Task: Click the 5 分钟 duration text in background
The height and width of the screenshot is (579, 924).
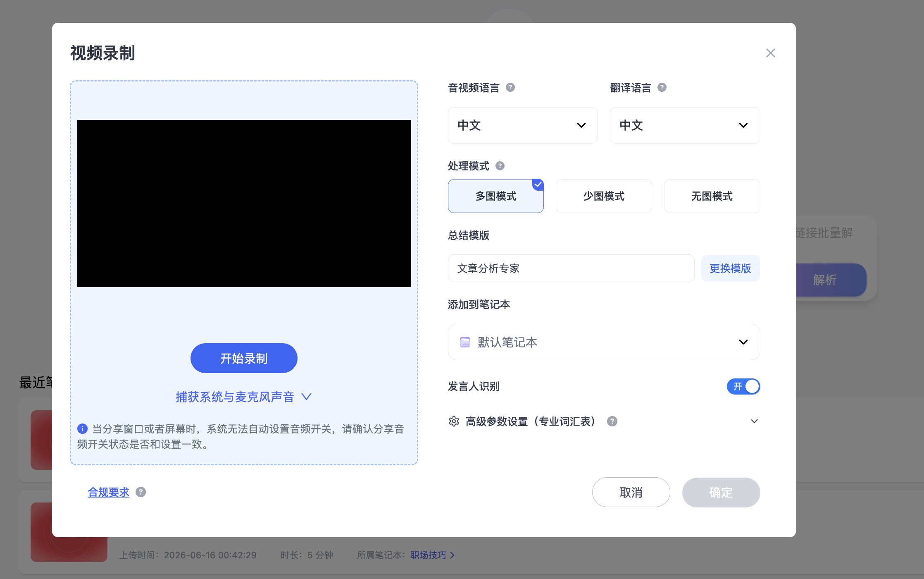Action: coord(320,555)
